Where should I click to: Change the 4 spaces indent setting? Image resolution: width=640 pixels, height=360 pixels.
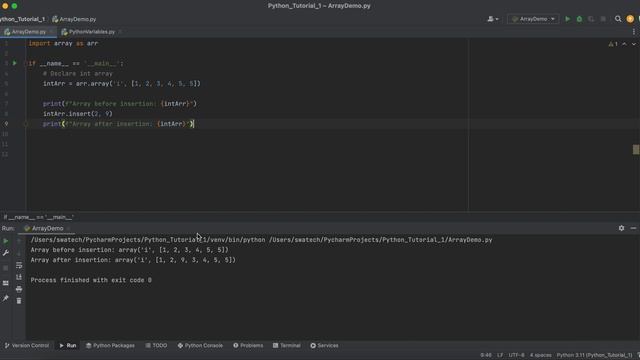540,355
